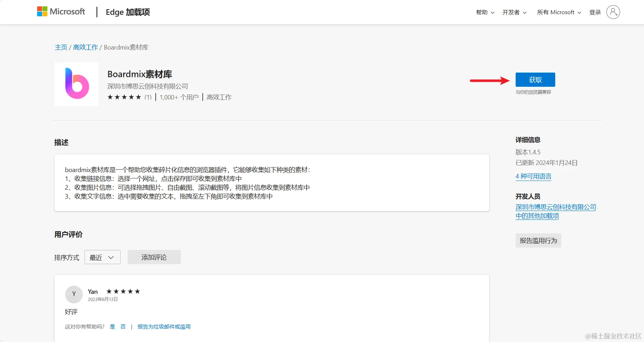
Task: Open the 高效工作 breadcrumb category
Action: pos(86,47)
